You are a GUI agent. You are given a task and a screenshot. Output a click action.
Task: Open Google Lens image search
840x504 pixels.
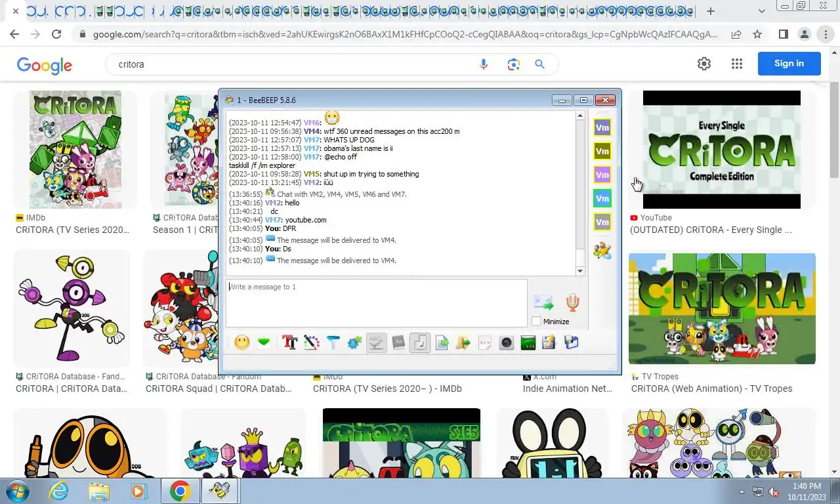point(513,64)
